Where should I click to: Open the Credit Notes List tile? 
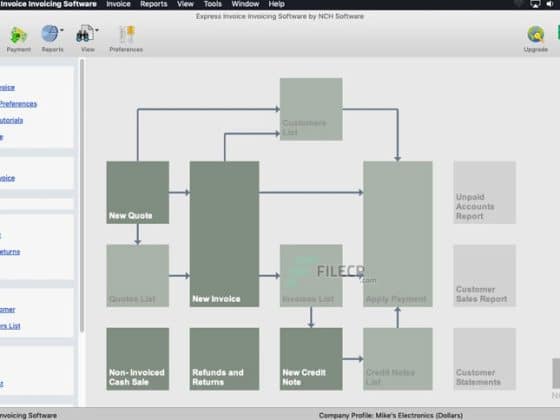(x=398, y=359)
